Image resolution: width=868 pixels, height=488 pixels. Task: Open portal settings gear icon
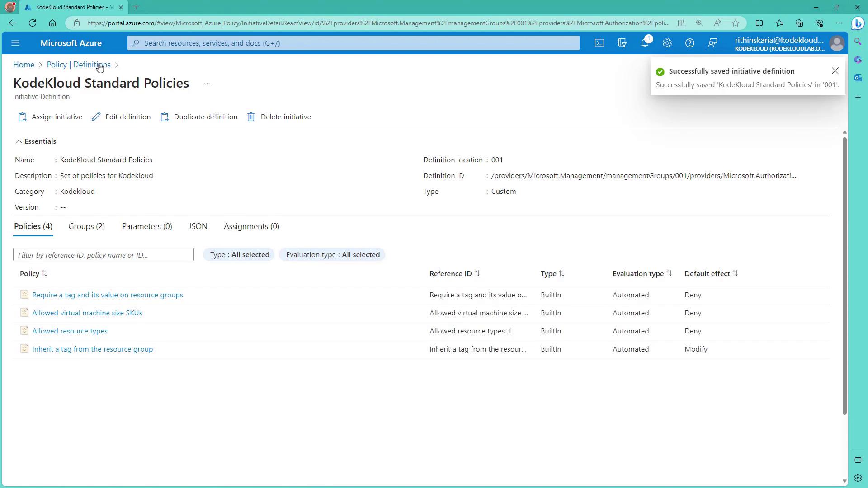pos(667,43)
